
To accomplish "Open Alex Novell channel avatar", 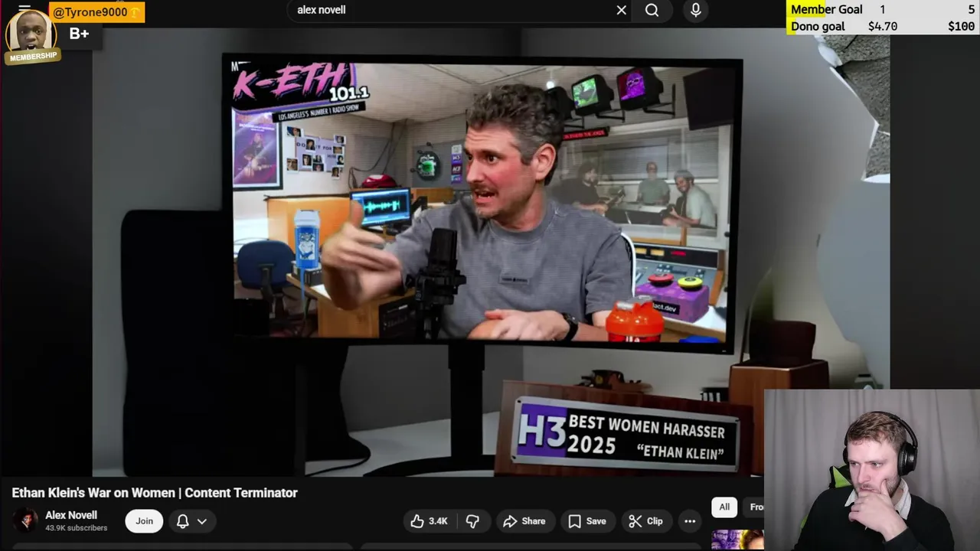I will [25, 520].
